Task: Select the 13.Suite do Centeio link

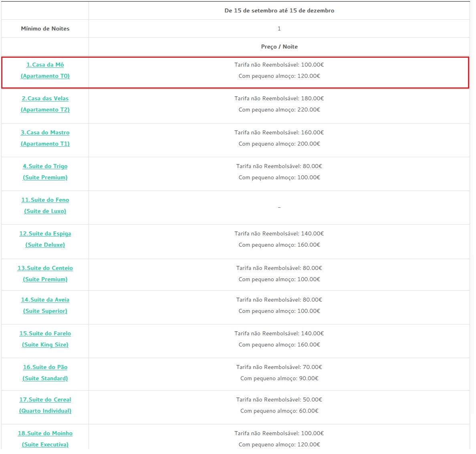Action: (x=45, y=268)
